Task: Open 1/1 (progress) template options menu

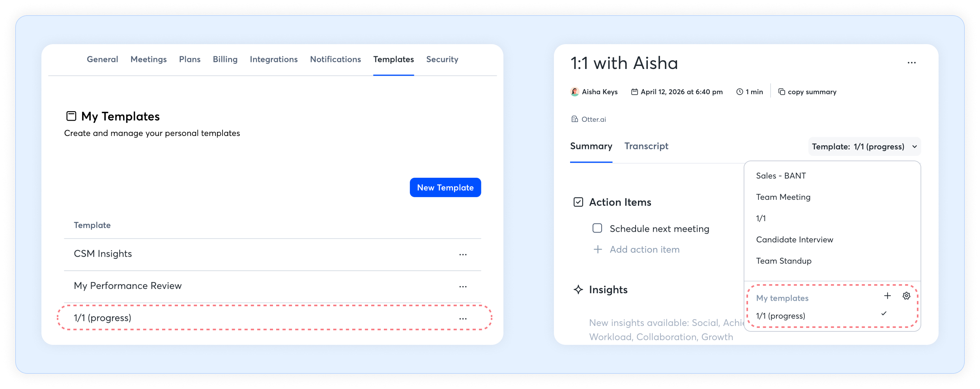Action: [x=463, y=318]
